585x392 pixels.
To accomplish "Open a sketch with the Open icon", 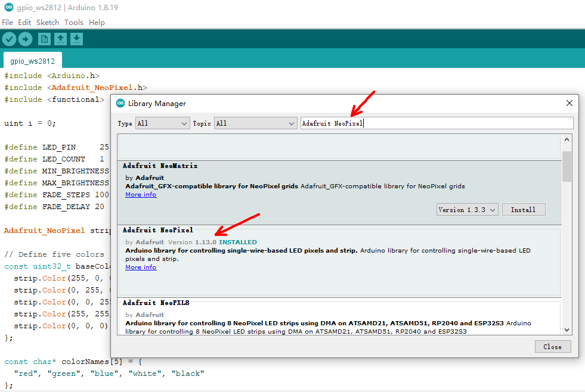I will click(x=60, y=39).
